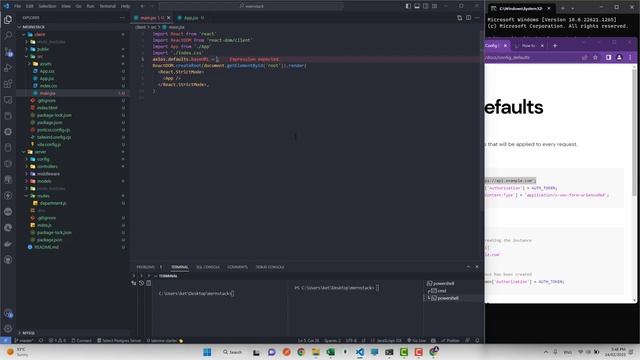This screenshot has height=360, width=640.
Task: Open department.js in routes folder
Action: (53, 203)
